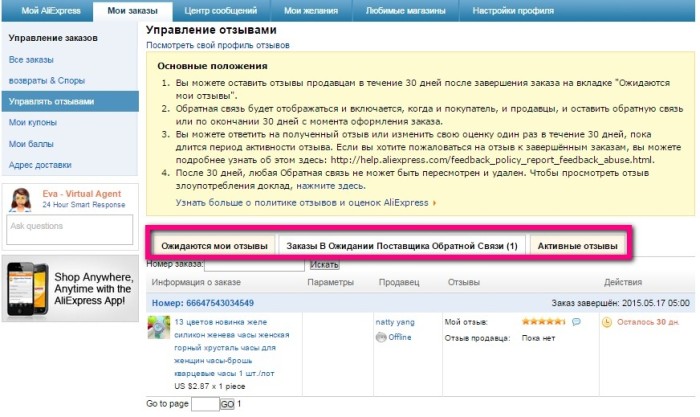
Task: Open the Мой AliExpress tab
Action: click(51, 11)
